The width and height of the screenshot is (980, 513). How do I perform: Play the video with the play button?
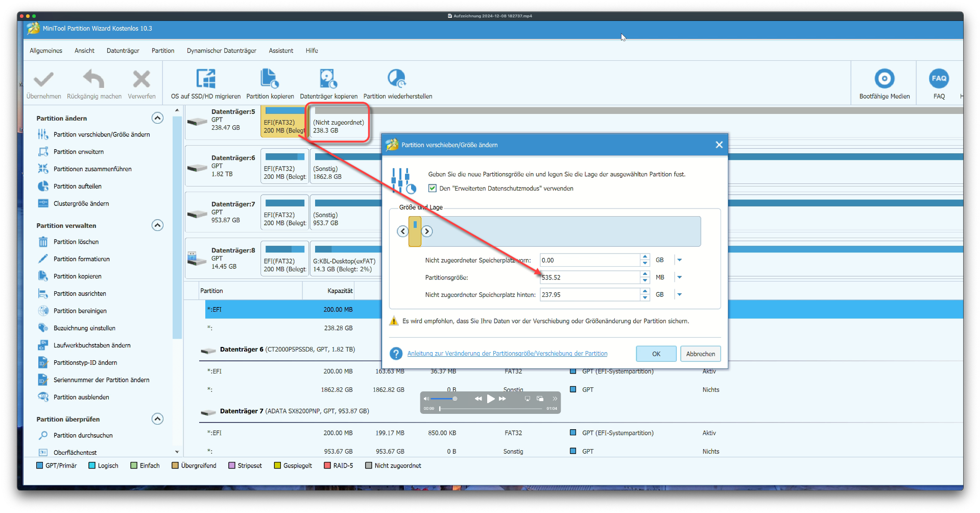pyautogui.click(x=490, y=399)
